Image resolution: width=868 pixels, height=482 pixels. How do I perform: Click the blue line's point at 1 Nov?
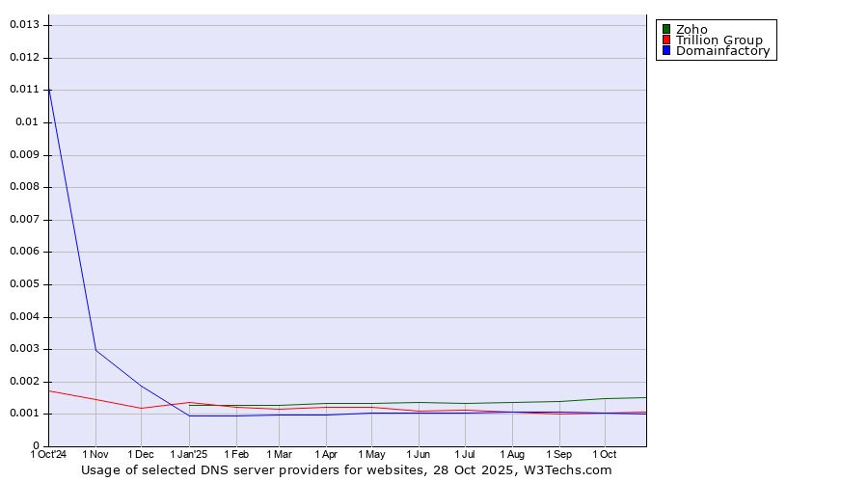click(95, 350)
